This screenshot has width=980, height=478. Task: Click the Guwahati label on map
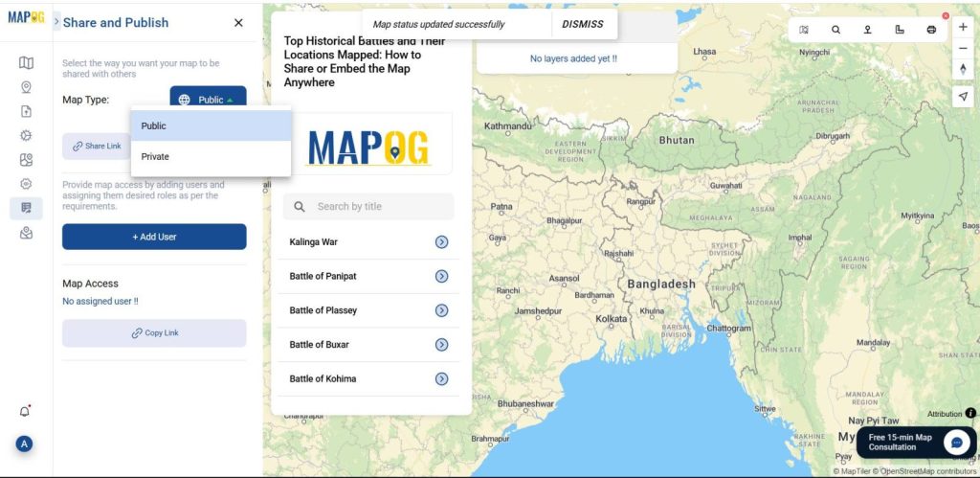[x=725, y=186]
